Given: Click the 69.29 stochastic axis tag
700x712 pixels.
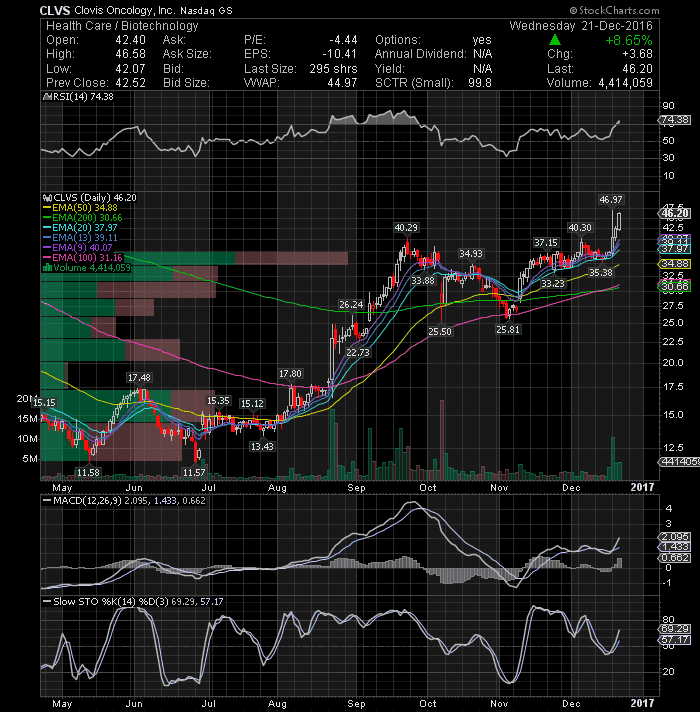Looking at the screenshot, I should (675, 629).
